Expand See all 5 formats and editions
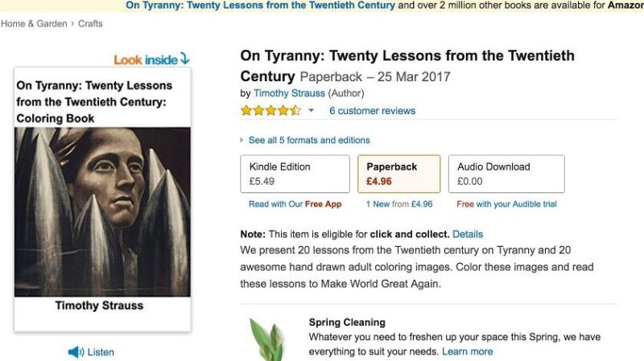The height and width of the screenshot is (361, 644). pyautogui.click(x=308, y=140)
